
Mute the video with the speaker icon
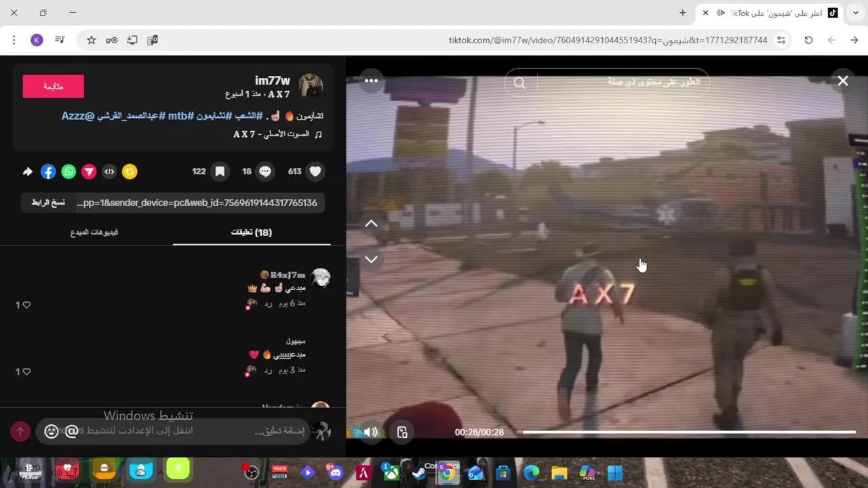click(x=370, y=432)
